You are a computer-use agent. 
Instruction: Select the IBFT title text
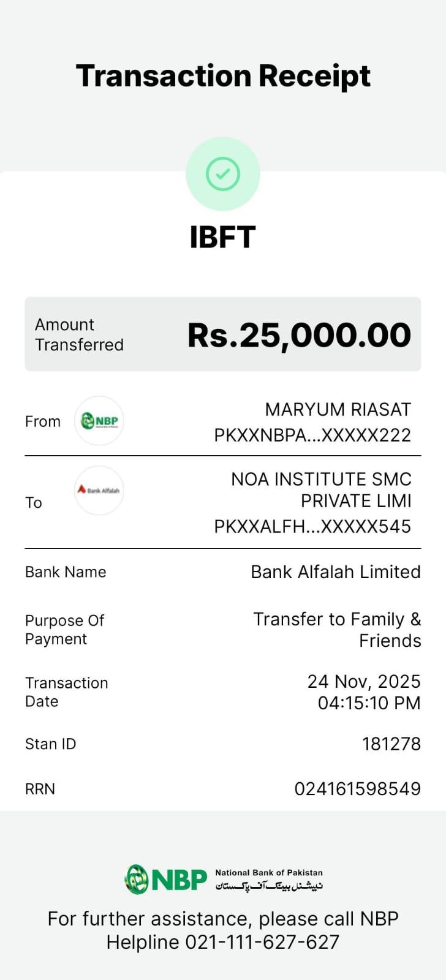[222, 238]
